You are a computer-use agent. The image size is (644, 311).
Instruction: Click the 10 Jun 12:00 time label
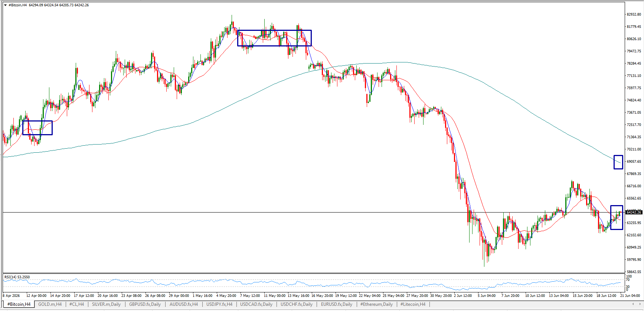535,296
